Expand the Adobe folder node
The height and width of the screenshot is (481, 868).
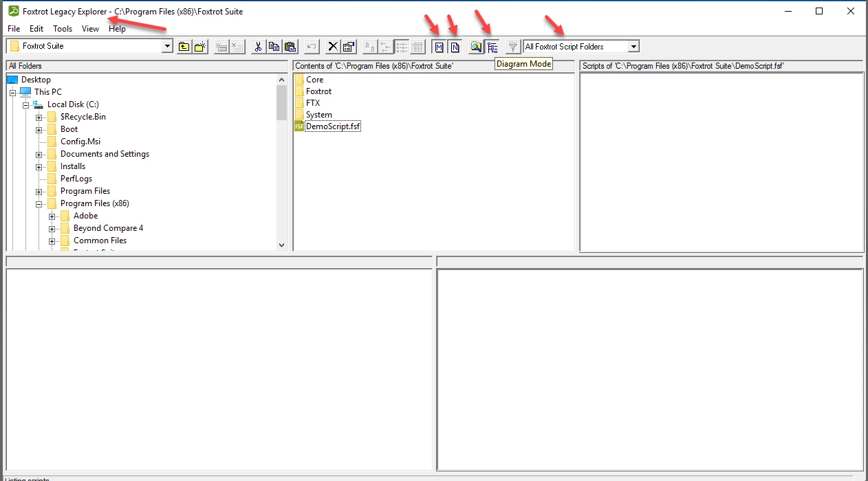[52, 216]
